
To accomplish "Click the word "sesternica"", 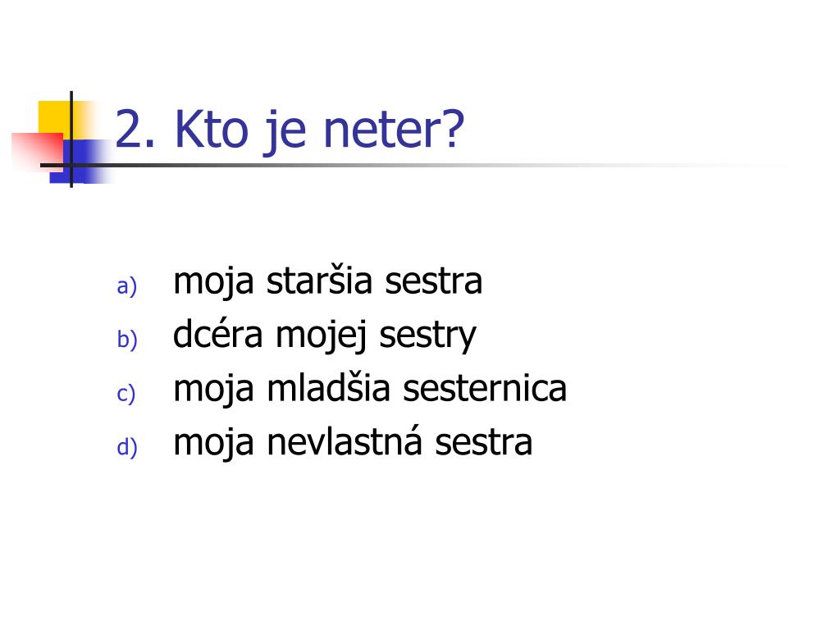I will [484, 389].
